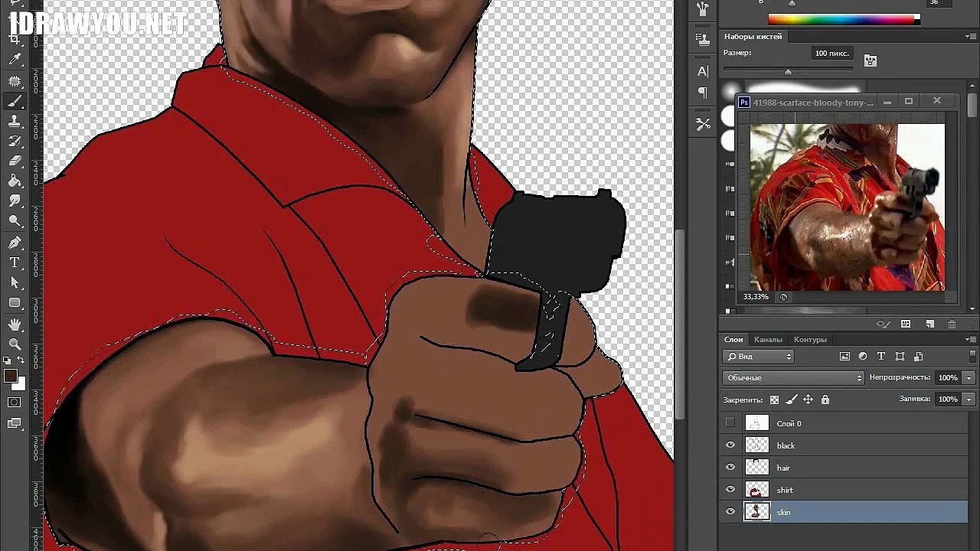Switch to the Наборы кистей tab
Screen dimensions: 980x551
753,37
